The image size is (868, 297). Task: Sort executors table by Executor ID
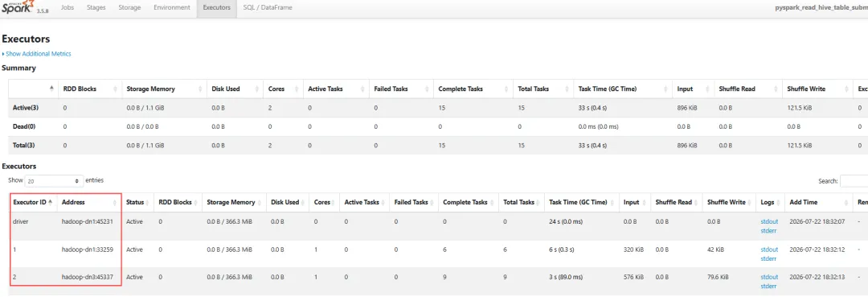(x=33, y=202)
